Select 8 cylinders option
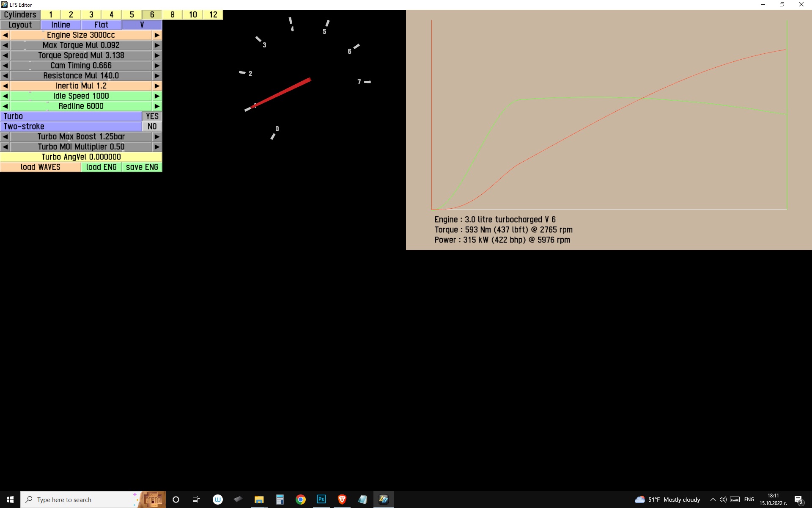This screenshot has height=508, width=812. (173, 15)
